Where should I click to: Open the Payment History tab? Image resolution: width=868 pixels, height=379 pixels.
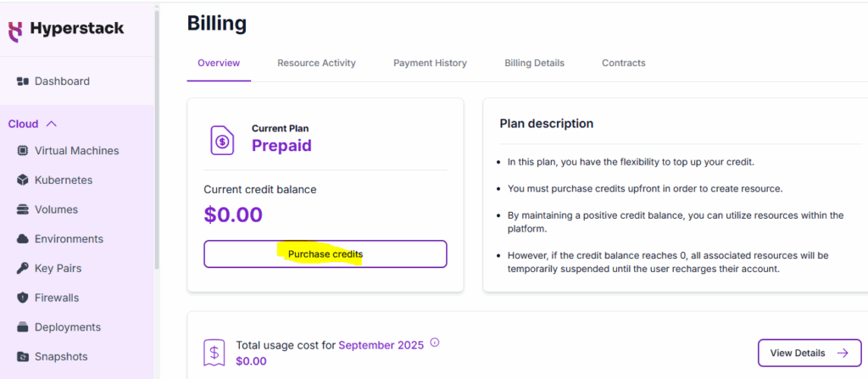pos(430,63)
